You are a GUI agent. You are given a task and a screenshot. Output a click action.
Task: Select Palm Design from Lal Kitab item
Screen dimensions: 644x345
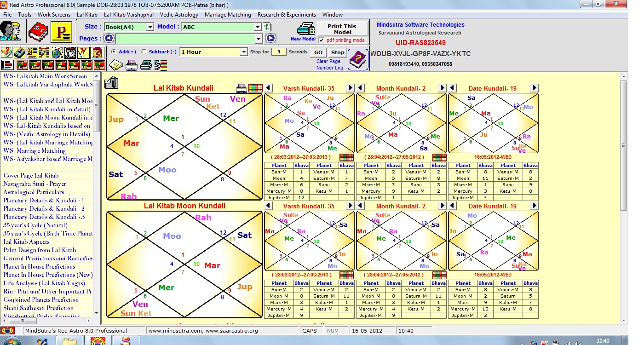pos(40,250)
